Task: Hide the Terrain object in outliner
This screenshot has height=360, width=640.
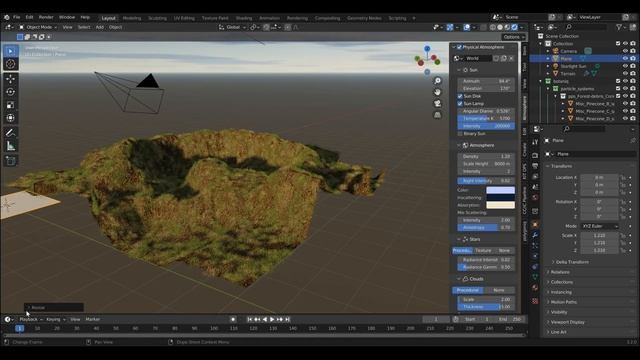Action: [625, 73]
